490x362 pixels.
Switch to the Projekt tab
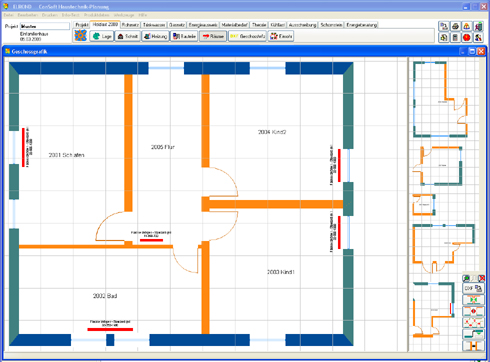point(82,25)
